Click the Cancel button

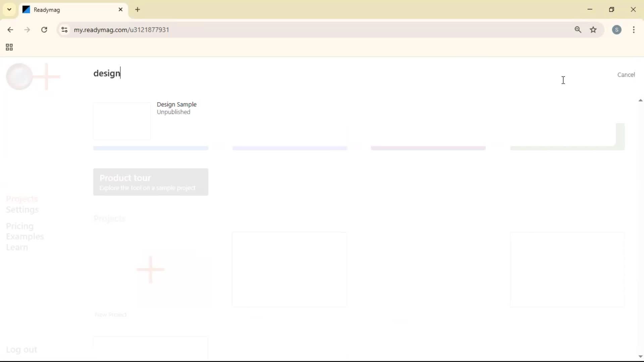tap(626, 74)
